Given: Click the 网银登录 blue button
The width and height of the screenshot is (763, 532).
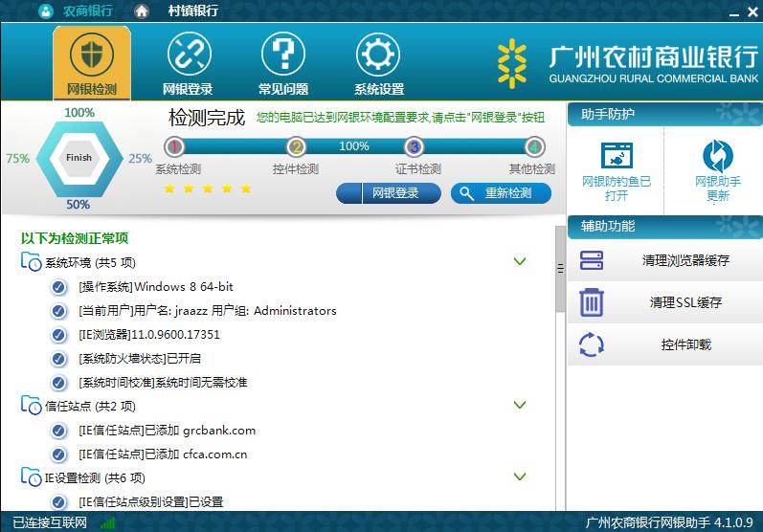Looking at the screenshot, I should 389,193.
